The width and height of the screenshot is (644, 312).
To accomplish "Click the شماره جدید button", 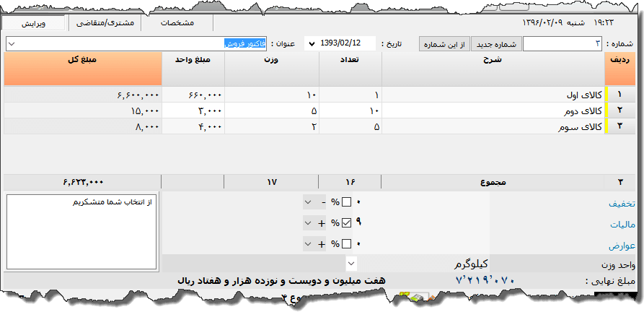I will click(495, 45).
